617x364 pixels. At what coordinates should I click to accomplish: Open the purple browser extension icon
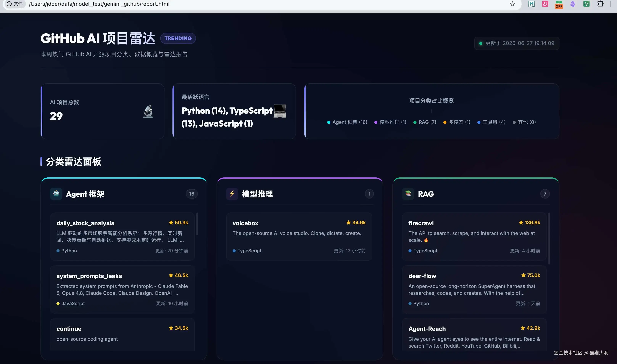point(573,4)
